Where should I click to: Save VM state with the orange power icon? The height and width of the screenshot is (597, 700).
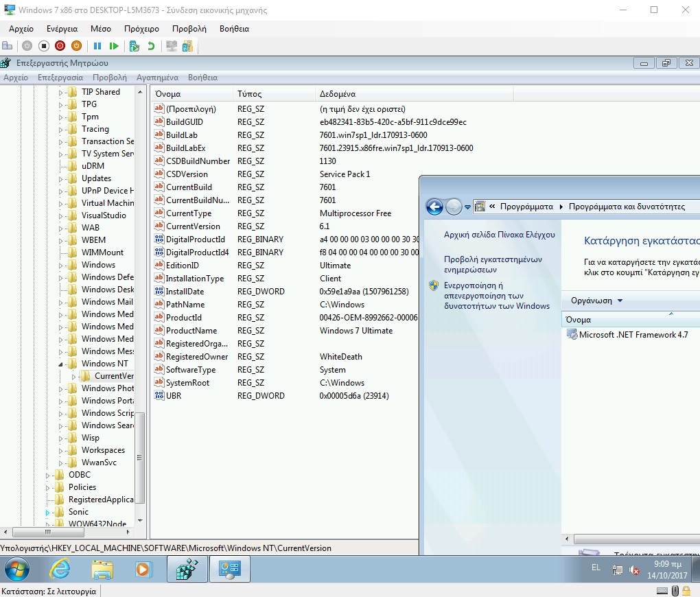pyautogui.click(x=76, y=45)
